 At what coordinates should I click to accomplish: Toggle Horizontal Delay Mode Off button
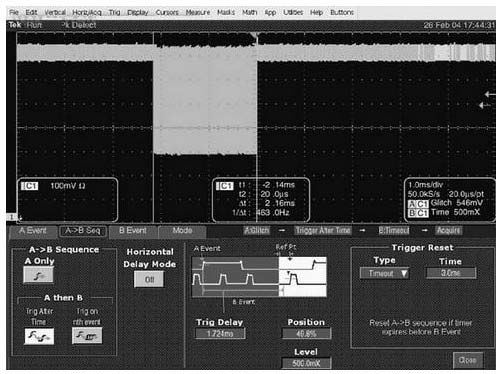[149, 279]
